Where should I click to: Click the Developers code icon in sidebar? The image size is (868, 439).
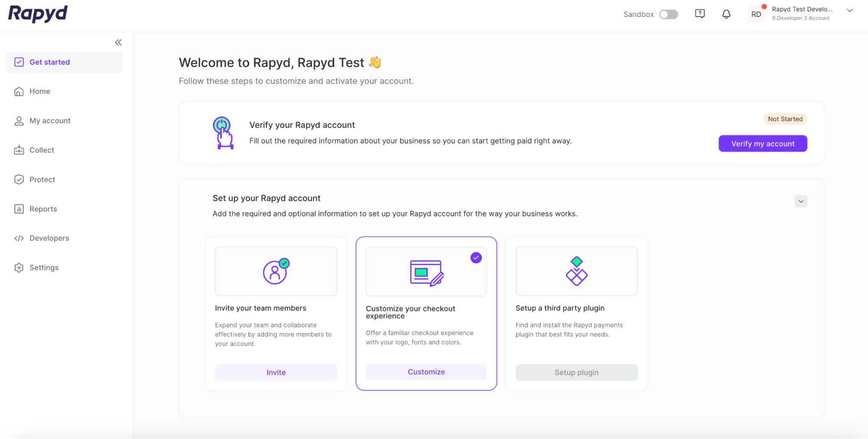point(19,238)
